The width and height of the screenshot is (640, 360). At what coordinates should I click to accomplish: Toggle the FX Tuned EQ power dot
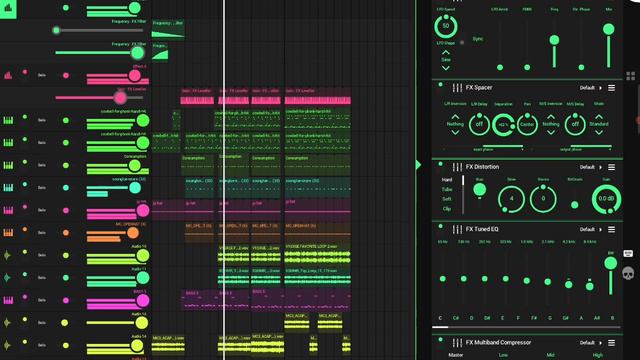tap(440, 227)
